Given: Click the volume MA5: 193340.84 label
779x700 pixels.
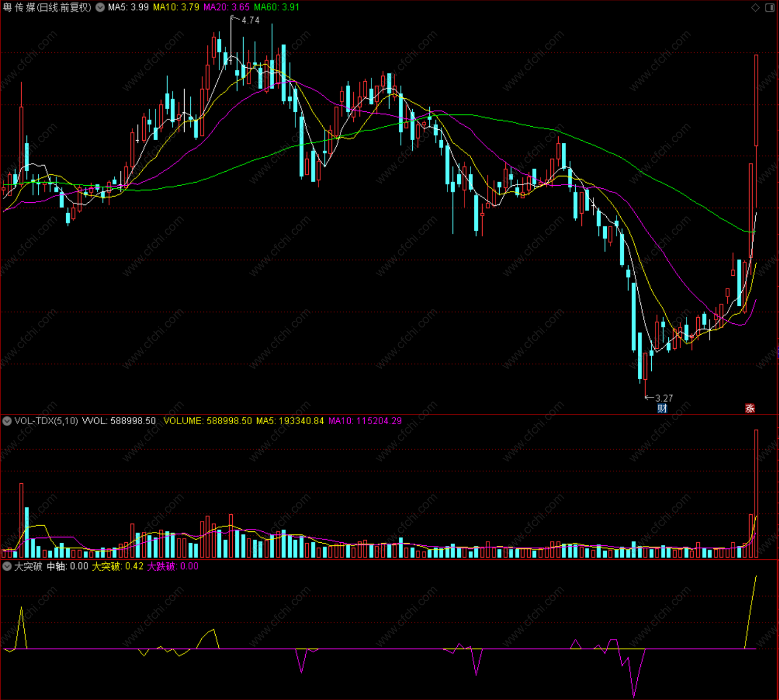Looking at the screenshot, I should point(290,421).
